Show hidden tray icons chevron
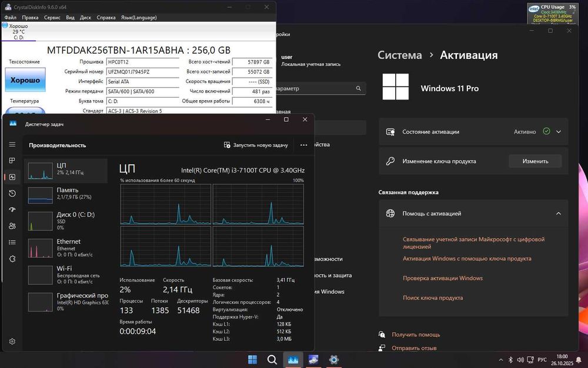The height and width of the screenshot is (368, 588). coord(500,360)
